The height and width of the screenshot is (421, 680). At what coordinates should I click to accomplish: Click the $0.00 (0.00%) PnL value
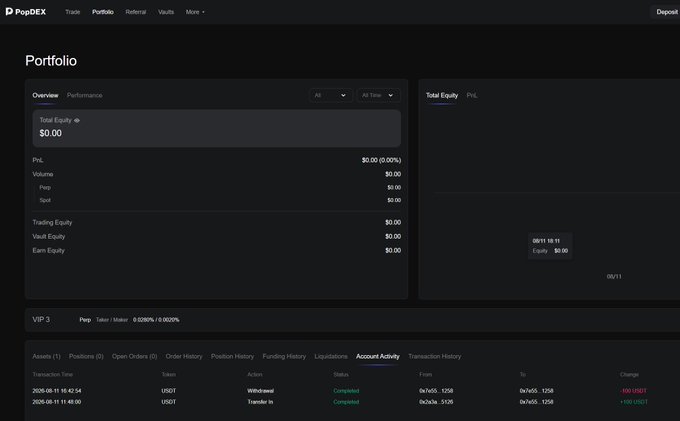(x=381, y=160)
